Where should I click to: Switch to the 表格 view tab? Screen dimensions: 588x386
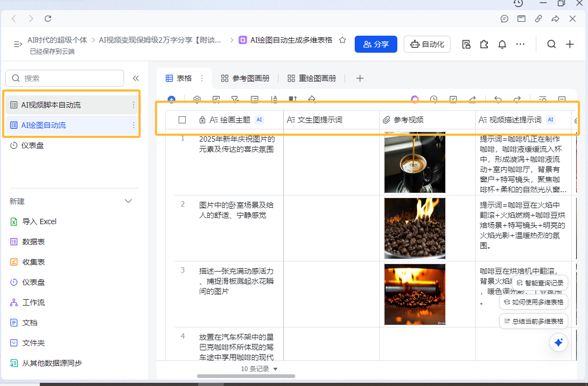[179, 78]
